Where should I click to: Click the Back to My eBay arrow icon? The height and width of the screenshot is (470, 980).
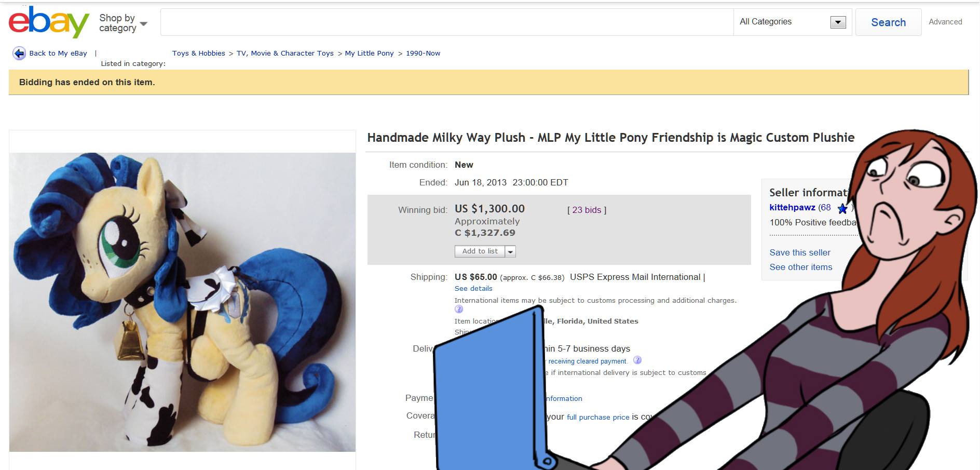tap(19, 53)
